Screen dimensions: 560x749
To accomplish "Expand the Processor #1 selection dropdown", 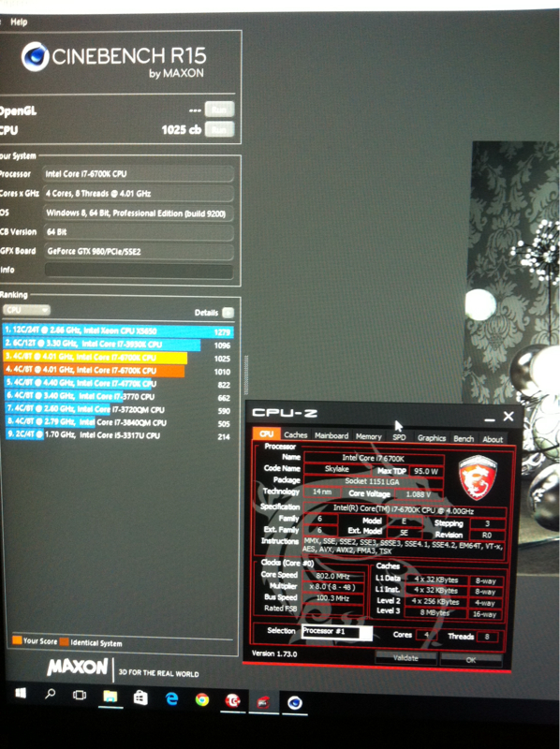I will 337,631.
